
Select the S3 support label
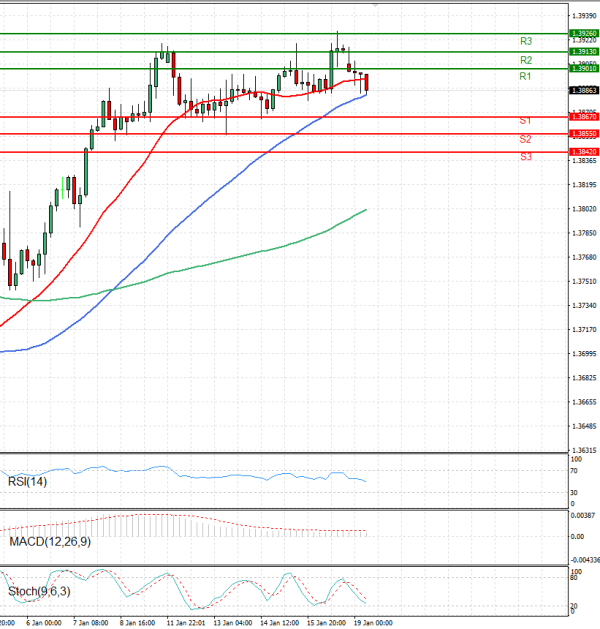(x=525, y=157)
